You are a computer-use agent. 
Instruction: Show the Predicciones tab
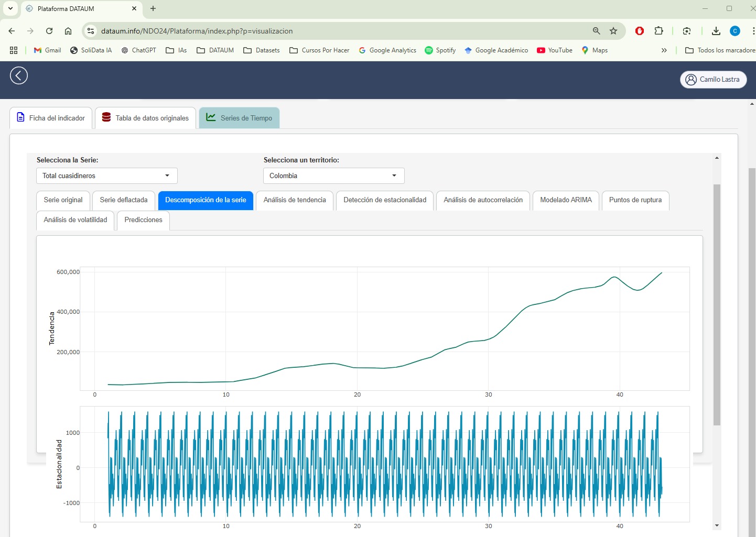pyautogui.click(x=143, y=220)
